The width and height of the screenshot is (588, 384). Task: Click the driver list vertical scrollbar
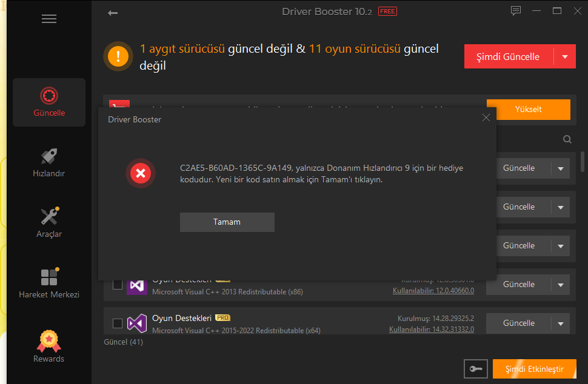(x=583, y=161)
